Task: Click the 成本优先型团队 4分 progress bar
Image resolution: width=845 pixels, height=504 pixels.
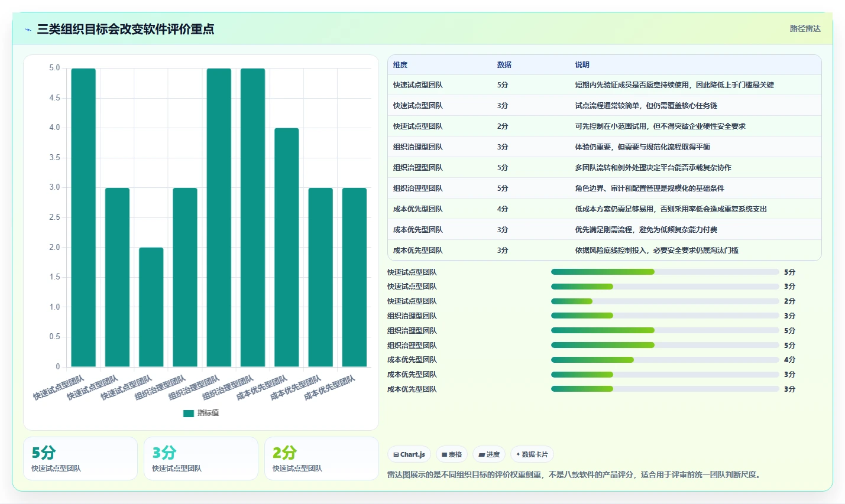Action: [x=665, y=360]
